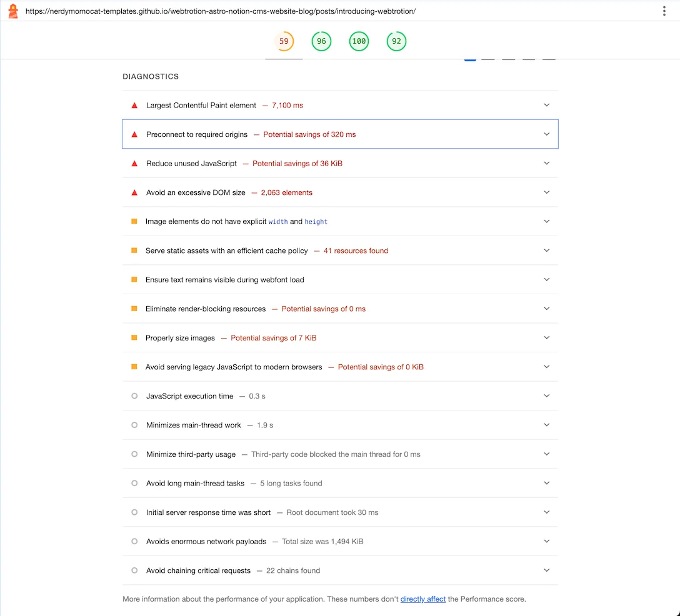
Task: Jump to the Accessibility score gauge 96
Action: coord(321,42)
